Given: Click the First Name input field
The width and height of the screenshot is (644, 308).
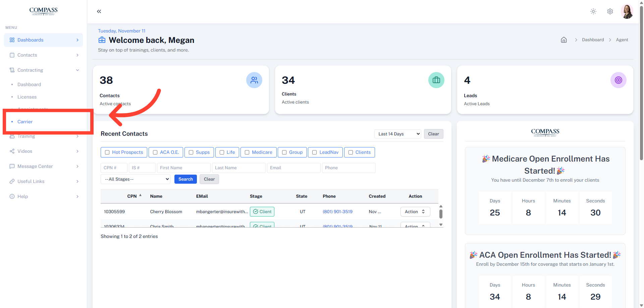Looking at the screenshot, I should coord(184,168).
